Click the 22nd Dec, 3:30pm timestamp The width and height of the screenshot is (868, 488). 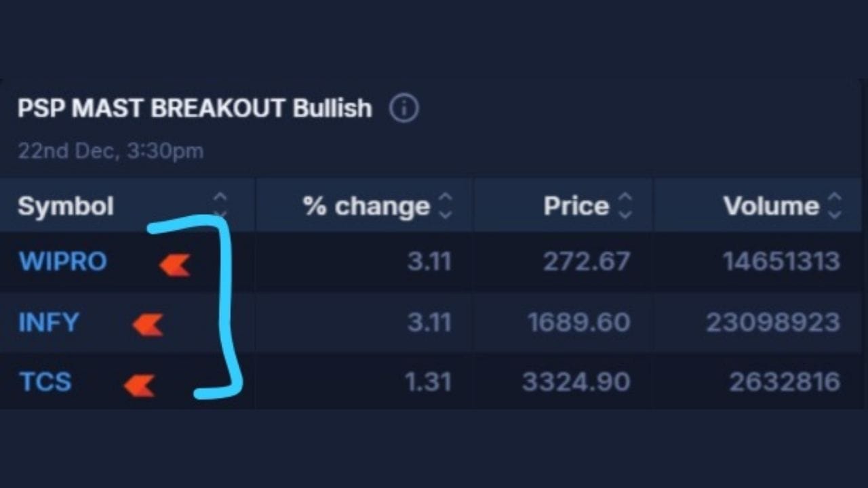pos(111,150)
